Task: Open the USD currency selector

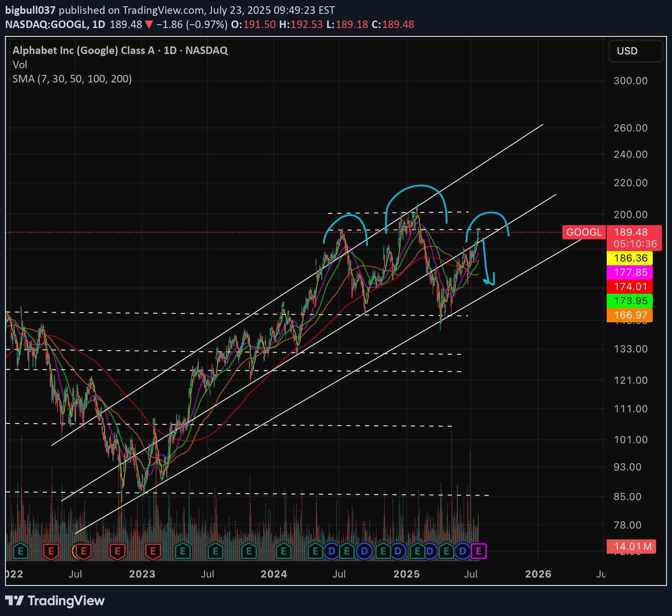Action: [x=635, y=51]
